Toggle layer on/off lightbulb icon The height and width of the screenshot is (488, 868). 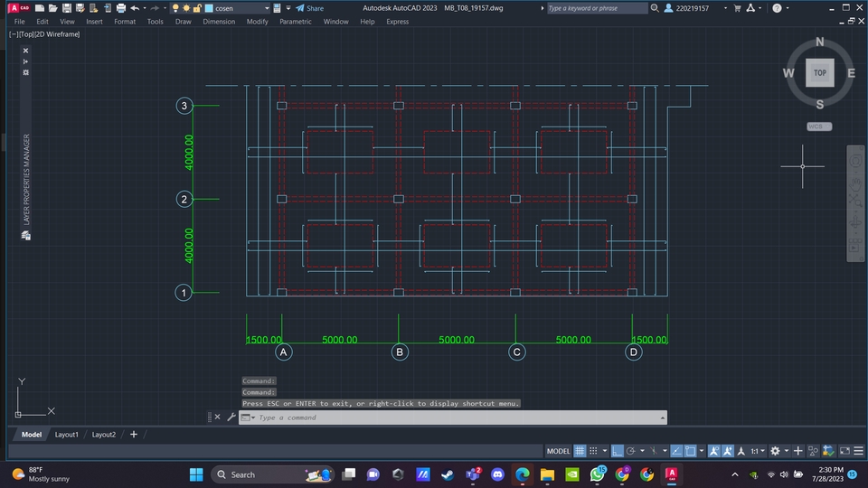pyautogui.click(x=175, y=8)
